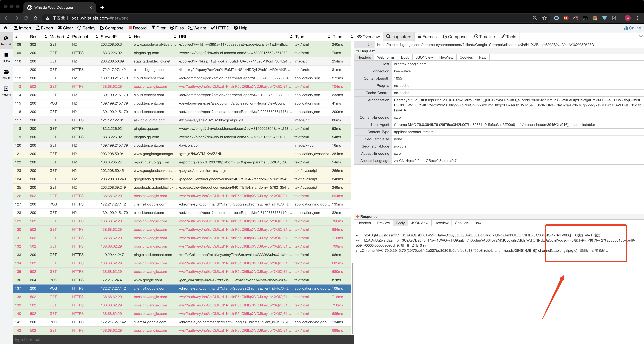The width and height of the screenshot is (644, 344).
Task: Open the JSONView tab in Response
Action: coord(419,223)
